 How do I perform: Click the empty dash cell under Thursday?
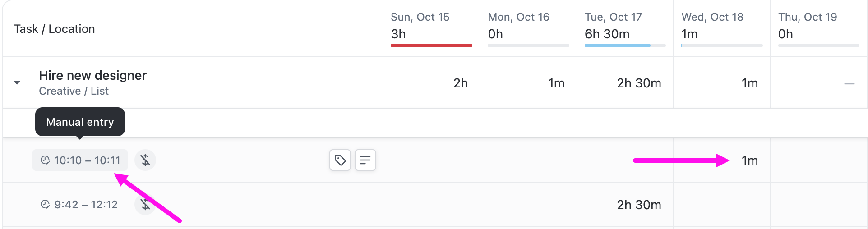click(x=849, y=83)
